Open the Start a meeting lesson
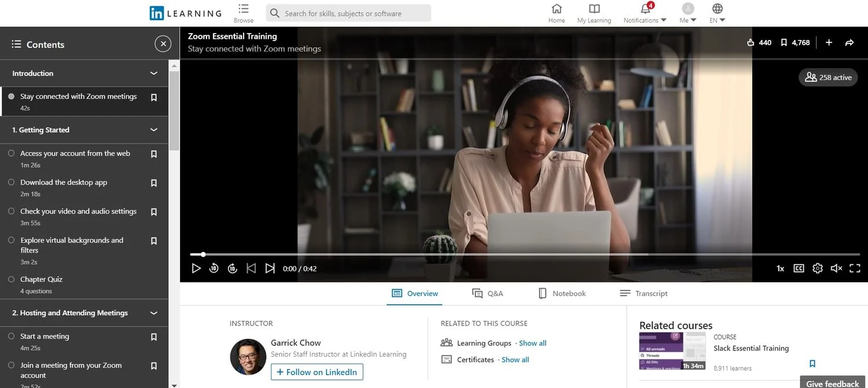Viewport: 868px width, 388px height. (45, 336)
